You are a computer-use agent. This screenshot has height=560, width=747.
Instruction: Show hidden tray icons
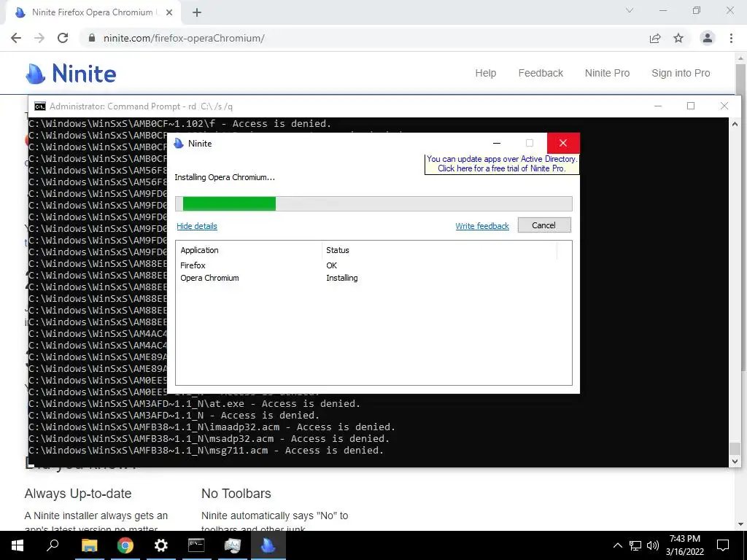click(x=617, y=545)
